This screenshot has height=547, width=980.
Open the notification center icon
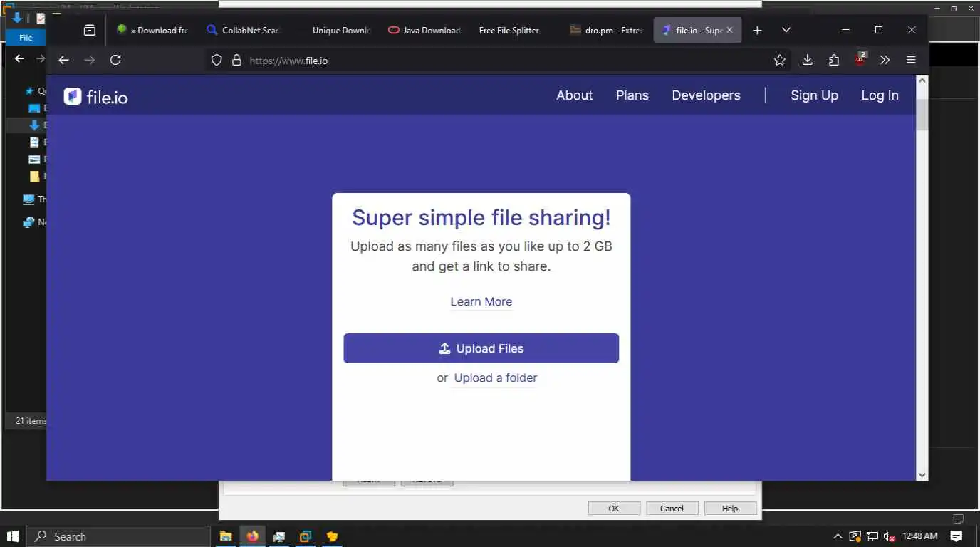pos(956,536)
